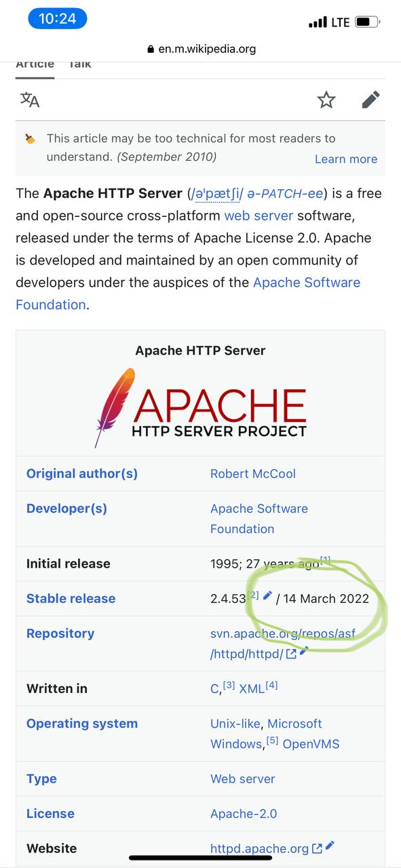The height and width of the screenshot is (868, 401).
Task: Add article to watchlist with star icon
Action: point(326,100)
